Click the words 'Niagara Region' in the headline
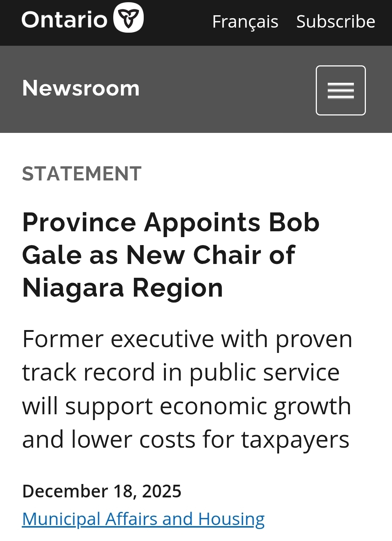 [122, 288]
